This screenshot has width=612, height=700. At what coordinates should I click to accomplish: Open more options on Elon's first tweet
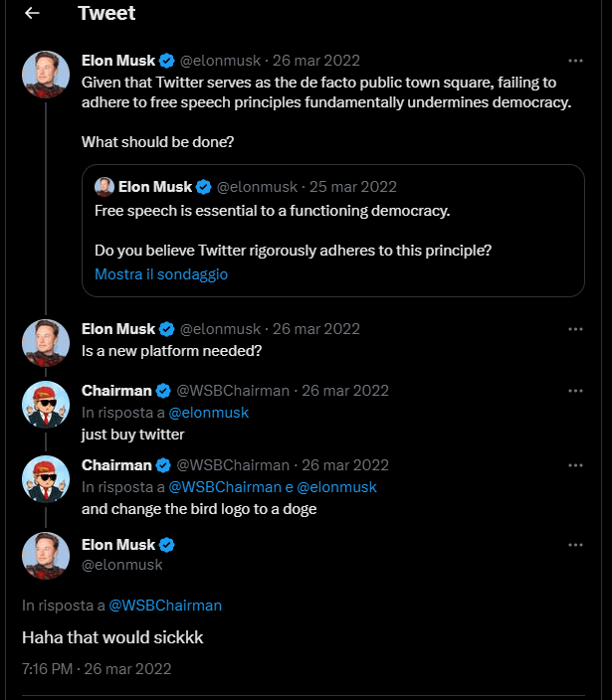[575, 60]
